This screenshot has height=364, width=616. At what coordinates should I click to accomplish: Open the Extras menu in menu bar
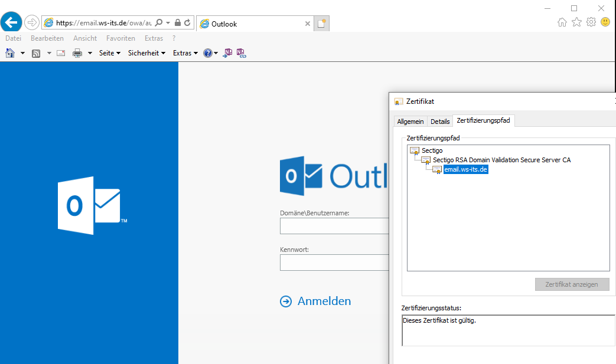(x=154, y=38)
